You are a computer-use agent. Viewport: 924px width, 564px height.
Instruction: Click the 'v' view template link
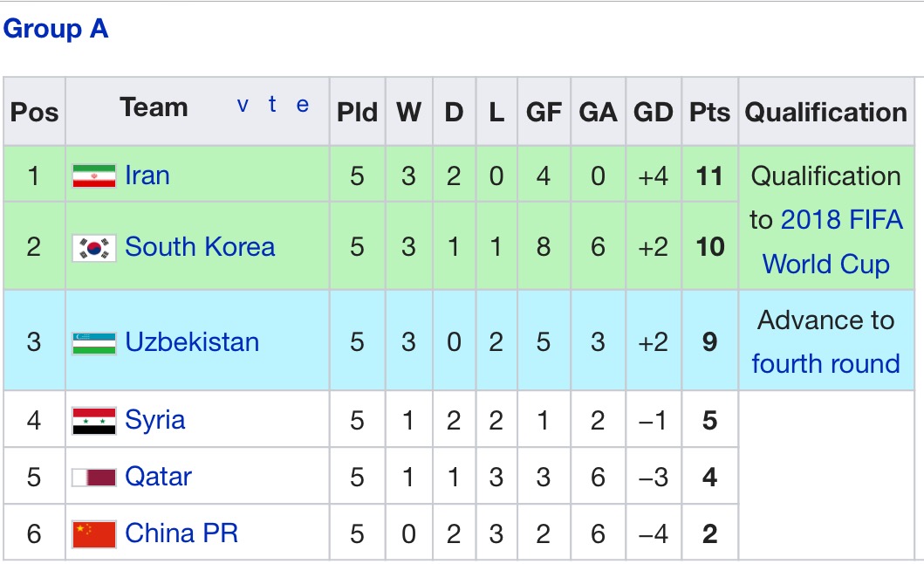coord(243,106)
